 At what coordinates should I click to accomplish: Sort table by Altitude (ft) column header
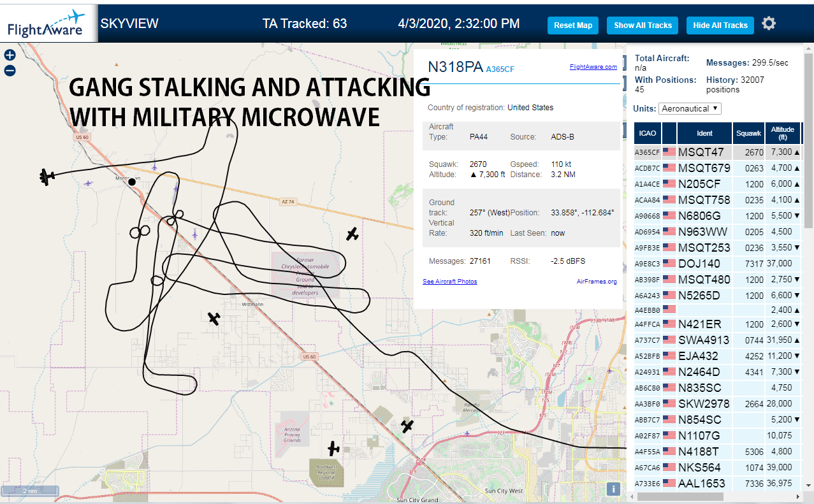782,133
